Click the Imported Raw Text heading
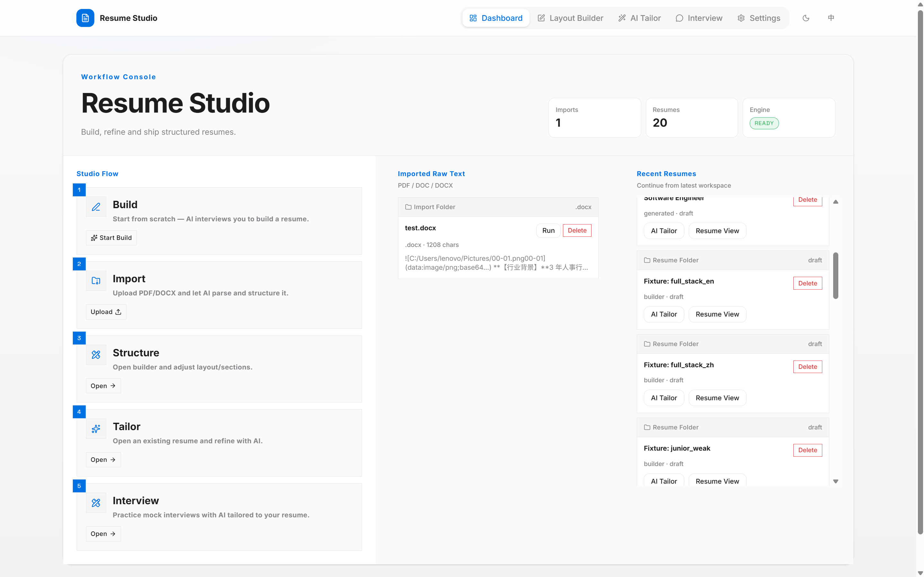This screenshot has height=577, width=924. [431, 174]
